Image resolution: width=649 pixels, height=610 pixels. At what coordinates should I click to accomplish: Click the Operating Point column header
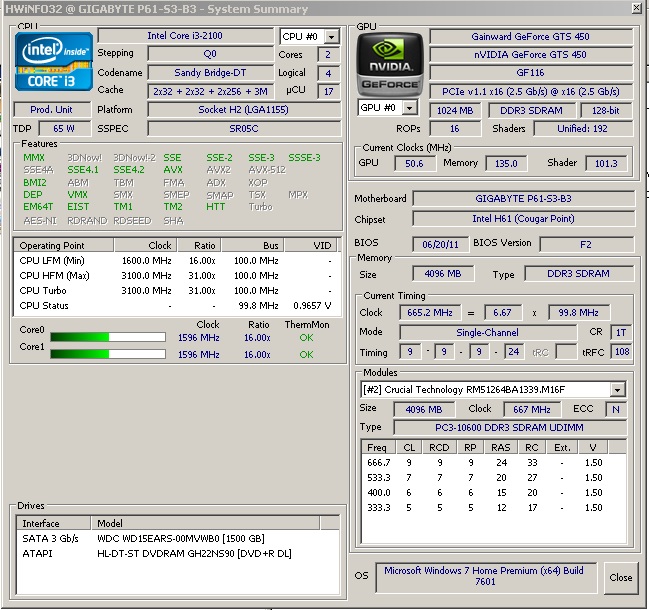(53, 245)
